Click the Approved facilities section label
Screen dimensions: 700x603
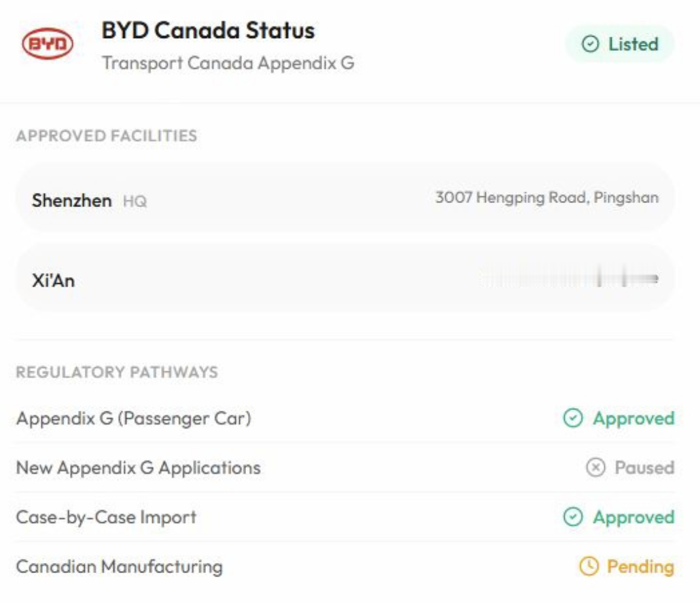[x=107, y=136]
